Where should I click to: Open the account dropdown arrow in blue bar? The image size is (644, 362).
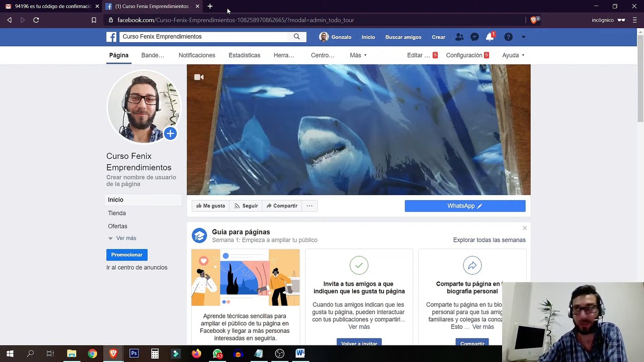point(523,37)
